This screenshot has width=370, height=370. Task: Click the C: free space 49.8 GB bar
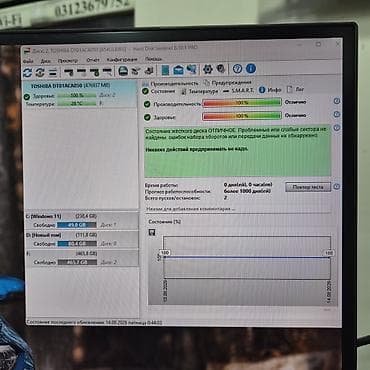(x=77, y=225)
